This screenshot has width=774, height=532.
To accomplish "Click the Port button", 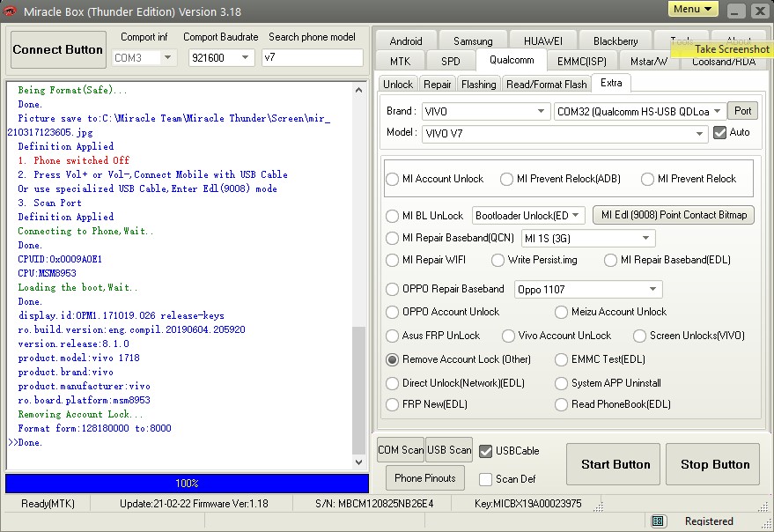I will [742, 111].
